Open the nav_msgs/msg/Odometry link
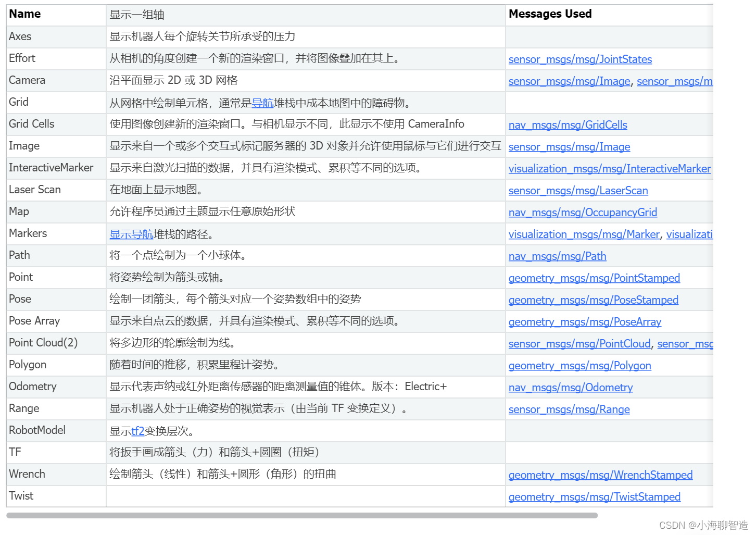756x535 pixels. click(x=571, y=388)
